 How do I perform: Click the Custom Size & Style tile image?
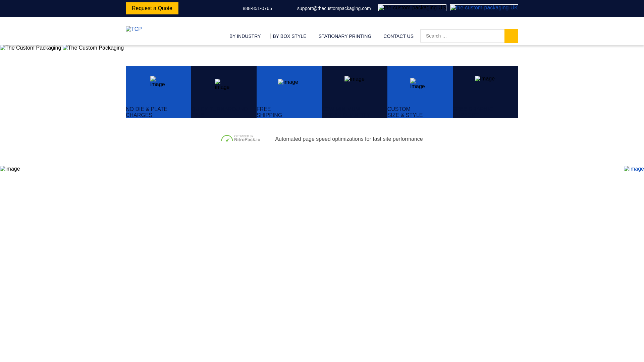point(417,84)
